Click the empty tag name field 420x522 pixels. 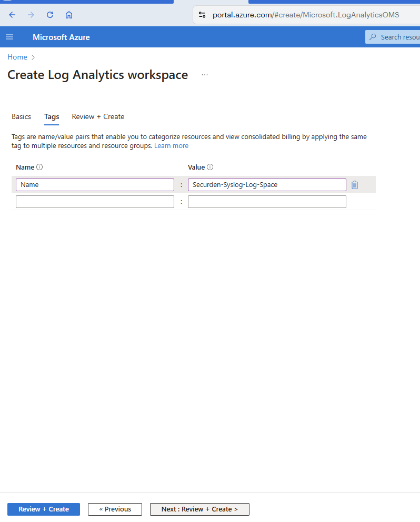point(95,202)
